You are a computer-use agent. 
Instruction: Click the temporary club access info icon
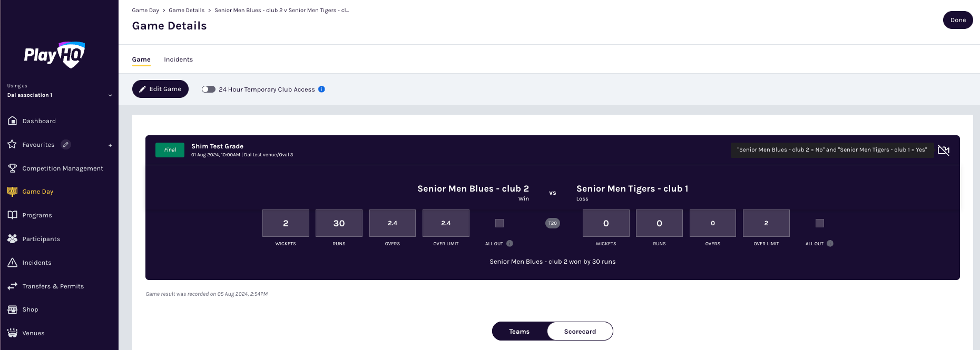click(x=321, y=89)
